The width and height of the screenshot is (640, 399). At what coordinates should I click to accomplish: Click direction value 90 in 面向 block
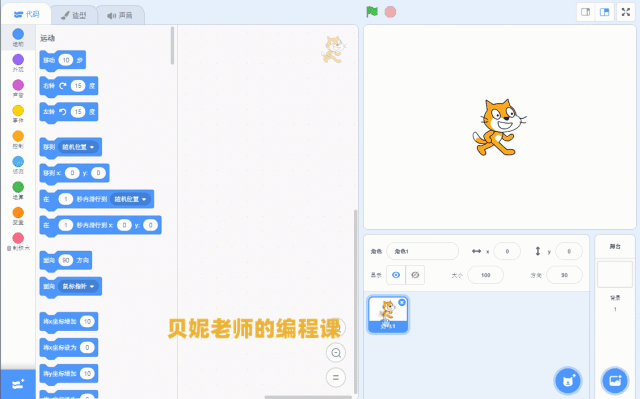coord(66,260)
